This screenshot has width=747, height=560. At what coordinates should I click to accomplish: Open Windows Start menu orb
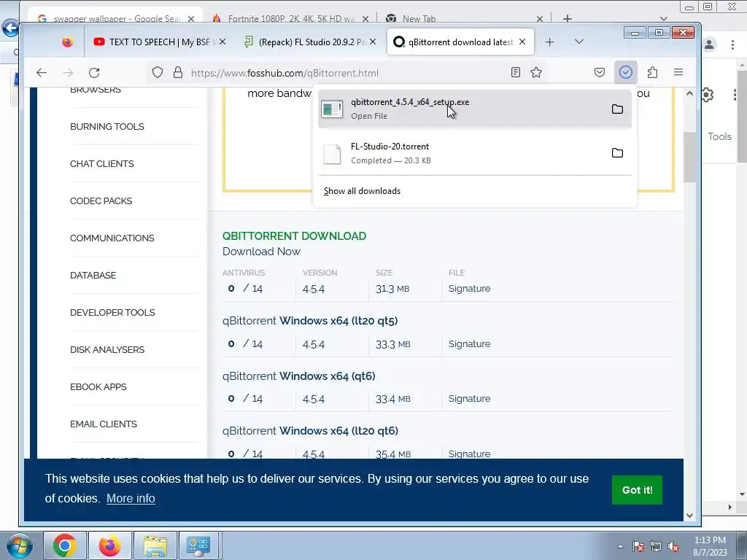click(x=18, y=545)
